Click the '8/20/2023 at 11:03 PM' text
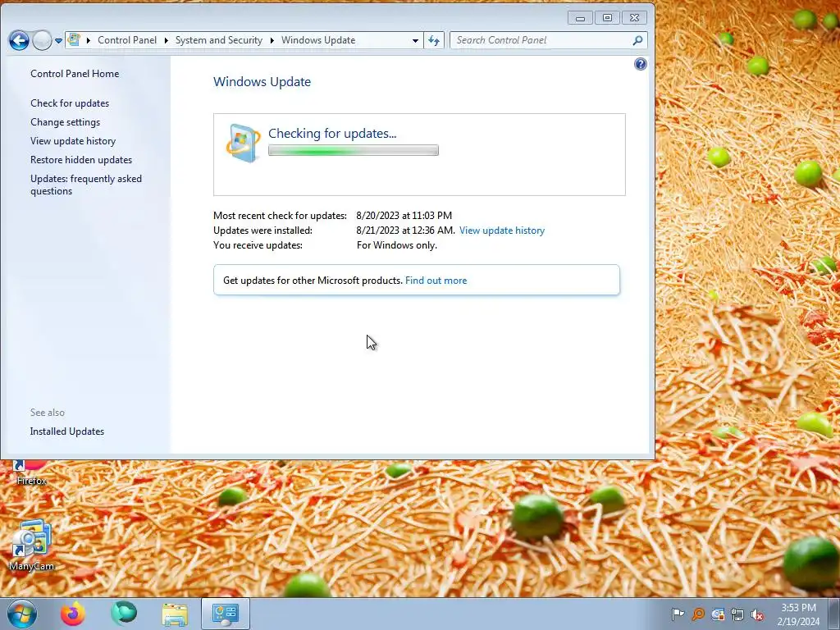Screen dimensions: 840x630 (x=404, y=216)
